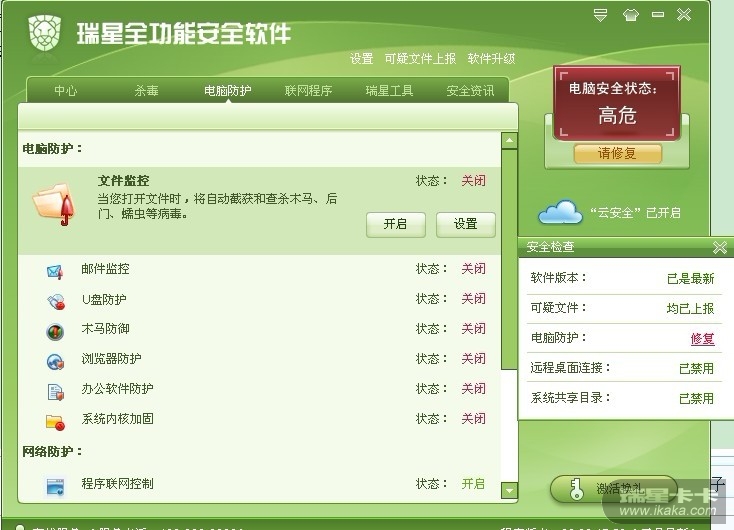Viewport: 734px width, 530px height.
Task: Click 关闭 status of 浏览器防护
Action: pos(473,359)
